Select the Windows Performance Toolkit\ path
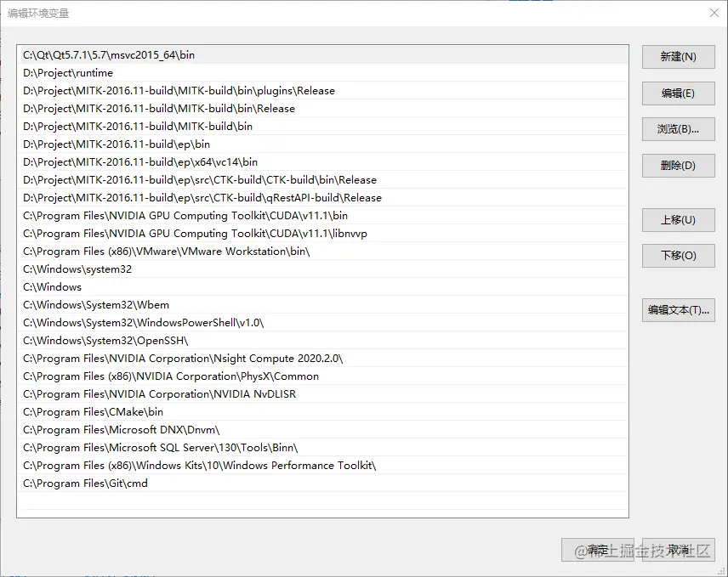 pyautogui.click(x=324, y=466)
